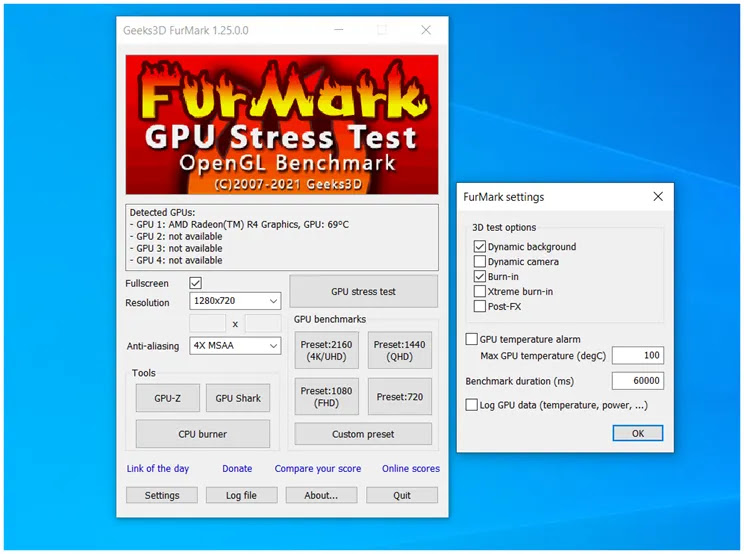744x554 pixels.
Task: Open the Log file
Action: [x=241, y=495]
